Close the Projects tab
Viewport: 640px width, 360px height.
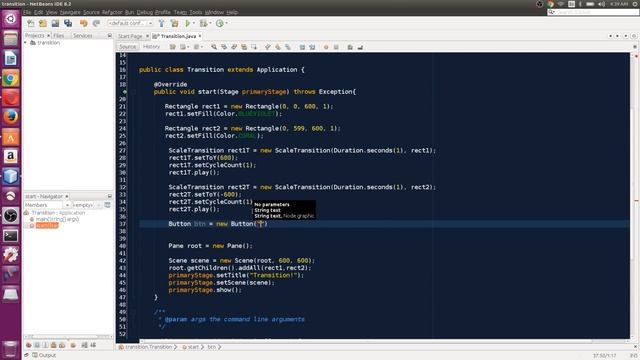(48, 36)
